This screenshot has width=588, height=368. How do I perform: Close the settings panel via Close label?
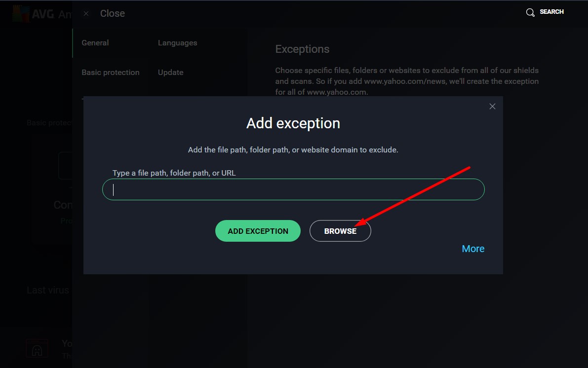(113, 13)
